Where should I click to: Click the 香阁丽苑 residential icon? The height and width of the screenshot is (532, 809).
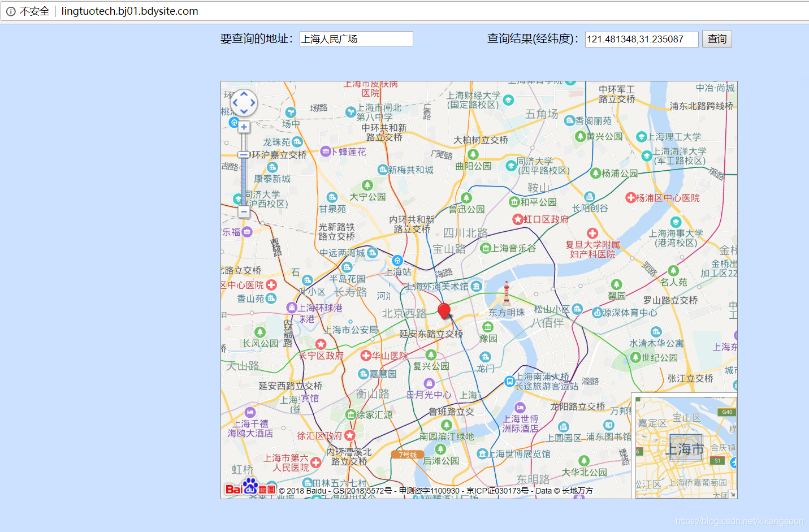pos(569,120)
